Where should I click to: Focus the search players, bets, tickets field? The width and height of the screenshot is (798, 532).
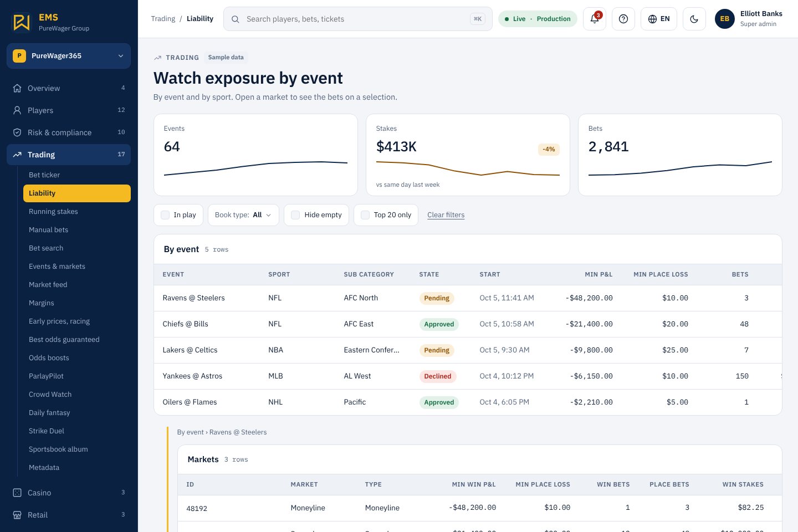[357, 19]
